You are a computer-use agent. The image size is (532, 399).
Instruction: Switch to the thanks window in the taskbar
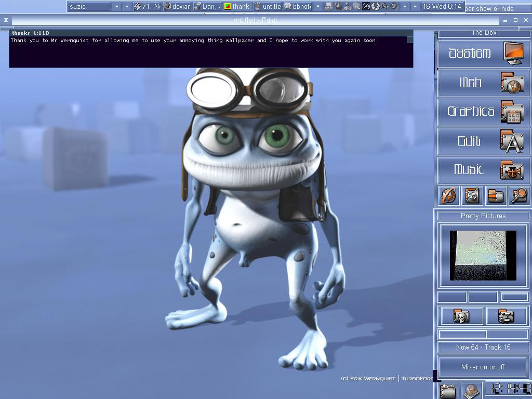[240, 7]
